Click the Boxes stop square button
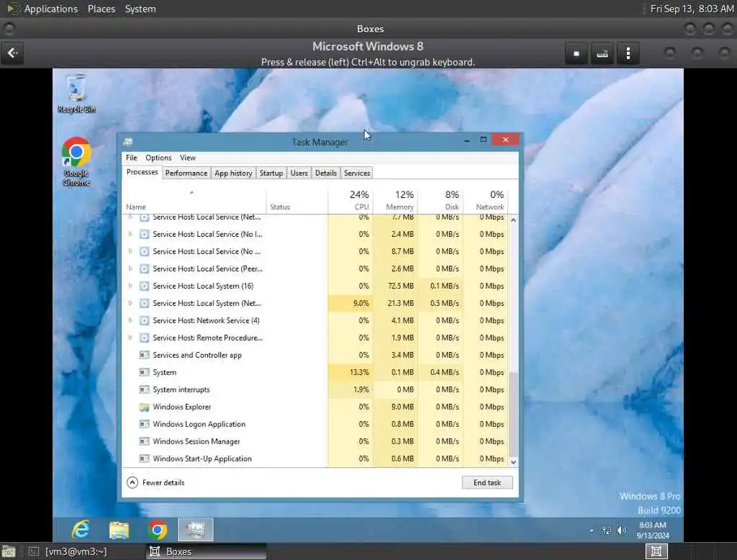Viewport: 737px width, 560px height. coord(577,53)
